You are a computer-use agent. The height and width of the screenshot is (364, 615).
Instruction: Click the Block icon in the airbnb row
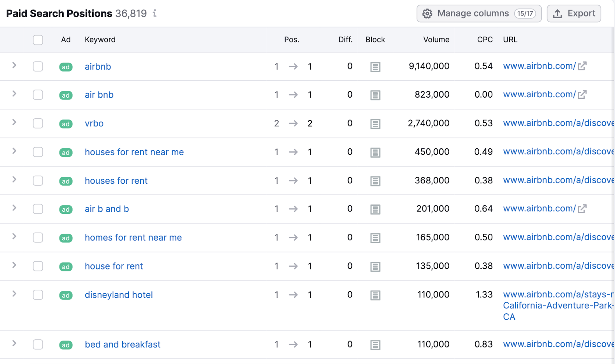point(376,67)
